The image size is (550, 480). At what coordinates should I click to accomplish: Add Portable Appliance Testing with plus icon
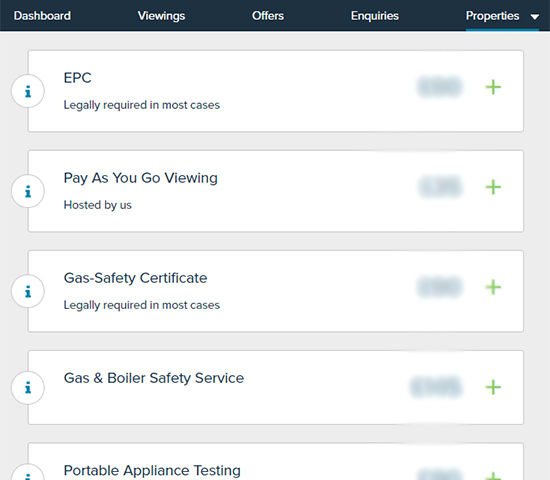pyautogui.click(x=493, y=476)
